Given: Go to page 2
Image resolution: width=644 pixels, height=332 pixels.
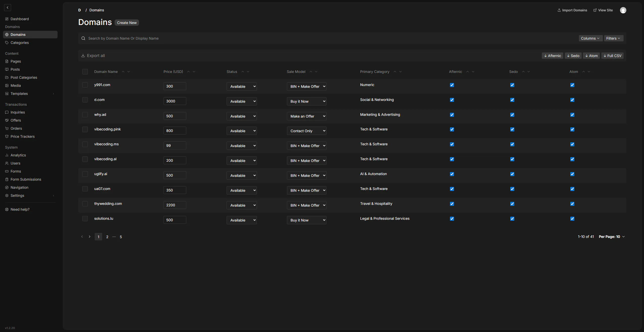Looking at the screenshot, I should pos(107,237).
